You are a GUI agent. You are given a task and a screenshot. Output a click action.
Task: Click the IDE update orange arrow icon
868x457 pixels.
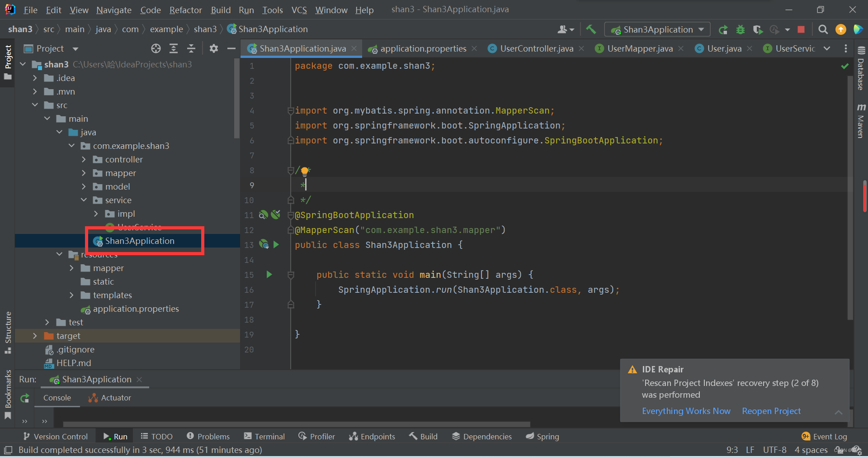pos(840,29)
